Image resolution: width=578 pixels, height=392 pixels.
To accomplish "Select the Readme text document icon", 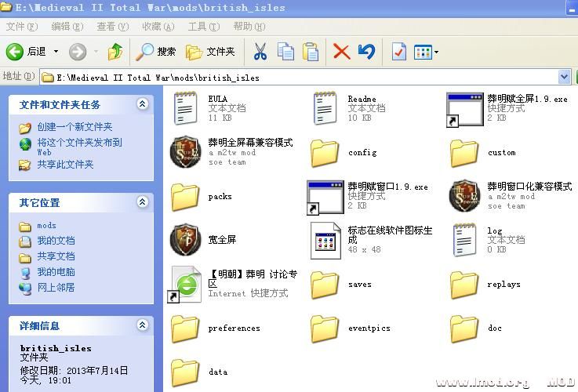I will click(x=325, y=108).
